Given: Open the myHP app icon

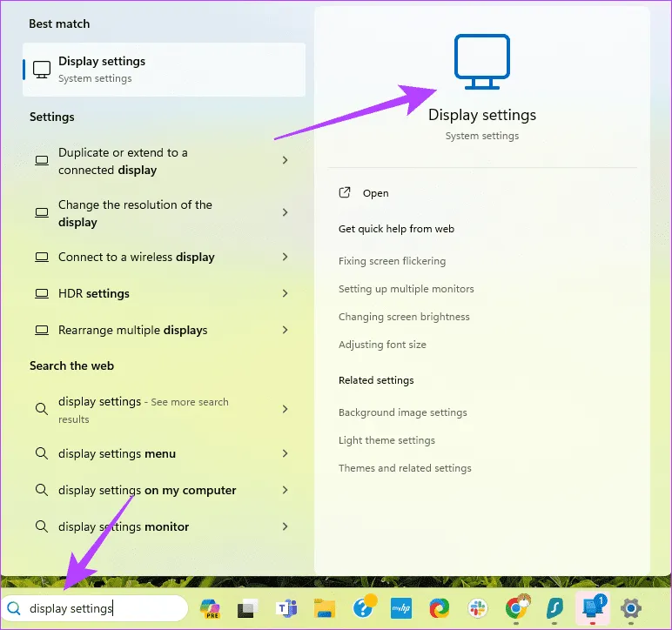Looking at the screenshot, I should (x=400, y=608).
